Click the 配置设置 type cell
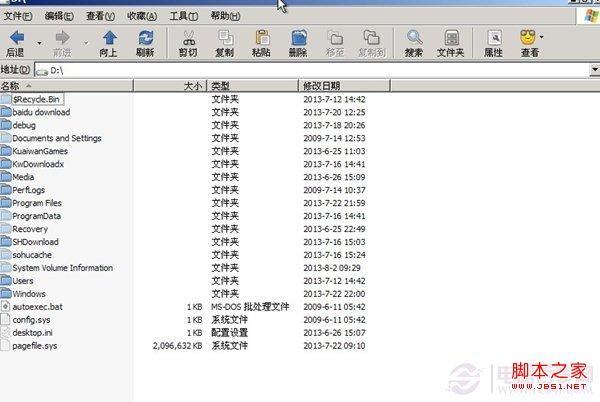Viewport: 600px width, 402px height. click(x=230, y=333)
